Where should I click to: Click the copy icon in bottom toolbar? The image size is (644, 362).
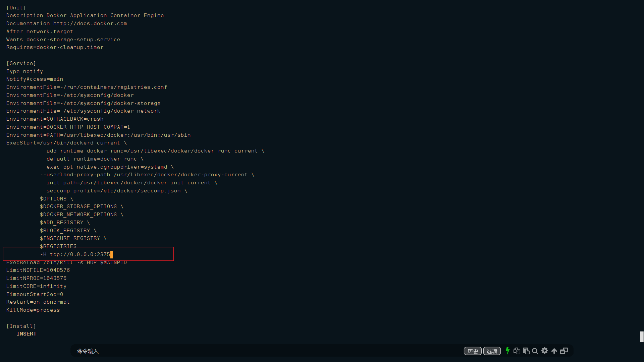517,351
